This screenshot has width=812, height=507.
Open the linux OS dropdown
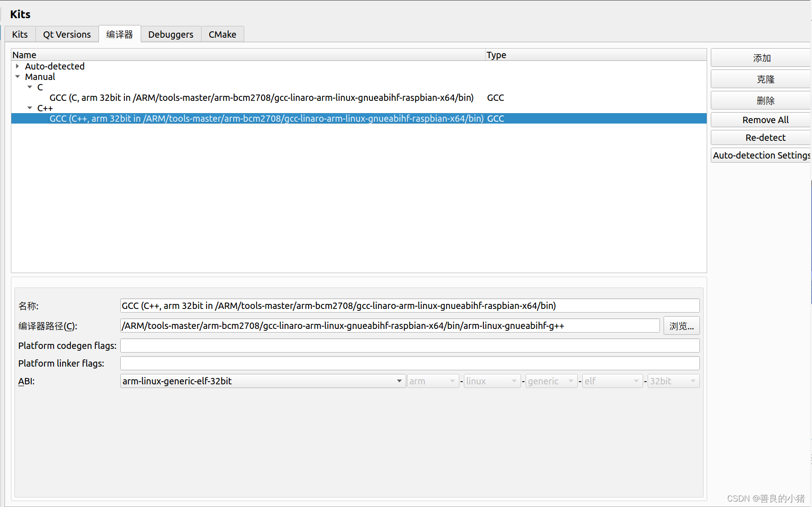(x=492, y=381)
